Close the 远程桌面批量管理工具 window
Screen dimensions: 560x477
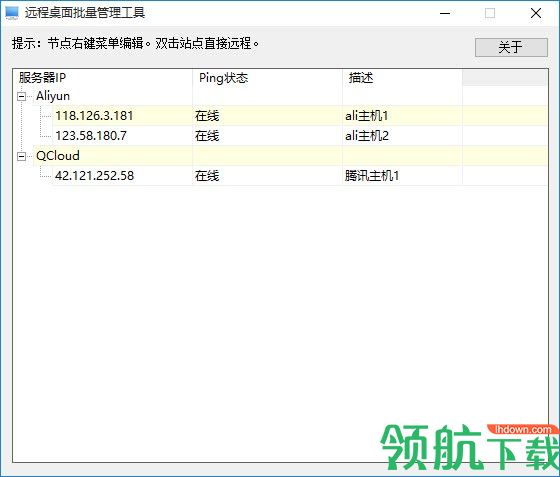[536, 14]
